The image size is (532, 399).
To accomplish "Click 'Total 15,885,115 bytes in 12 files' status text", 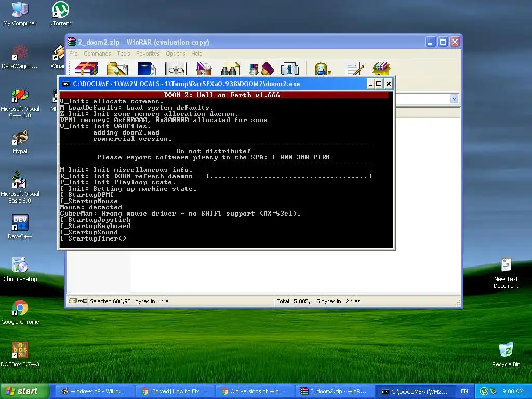I will tap(318, 301).
